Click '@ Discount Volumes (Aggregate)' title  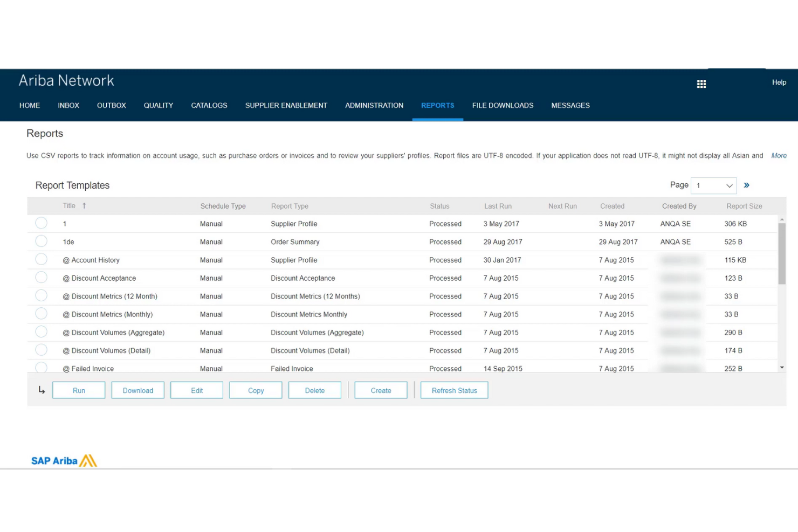point(114,333)
